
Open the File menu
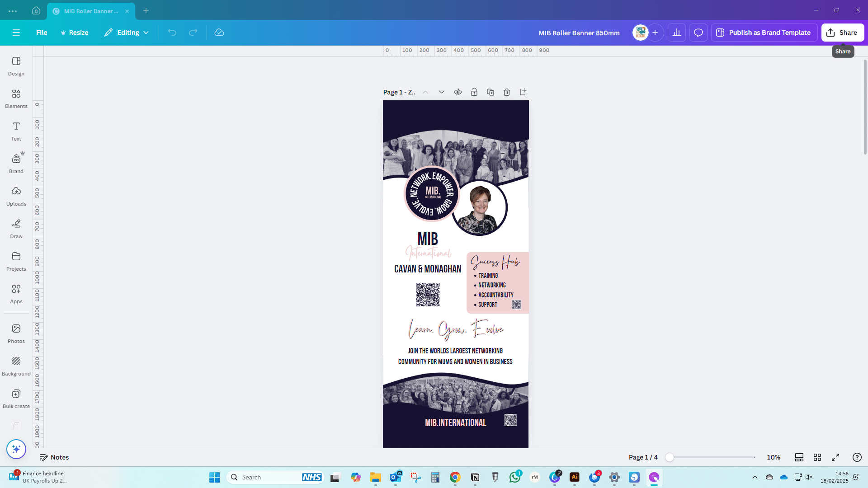click(42, 33)
